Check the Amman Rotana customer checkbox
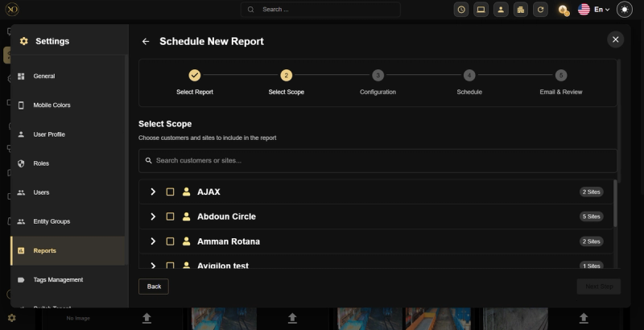The width and height of the screenshot is (644, 330). click(170, 241)
